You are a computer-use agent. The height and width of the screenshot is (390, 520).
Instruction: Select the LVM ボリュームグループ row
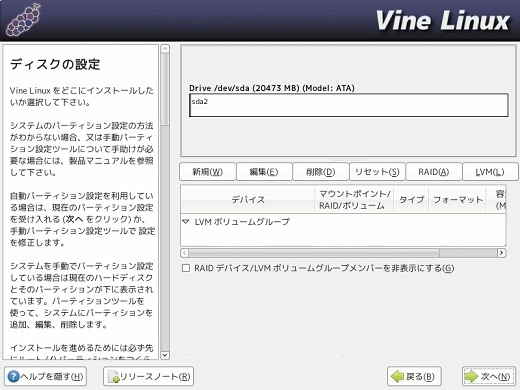click(343, 221)
